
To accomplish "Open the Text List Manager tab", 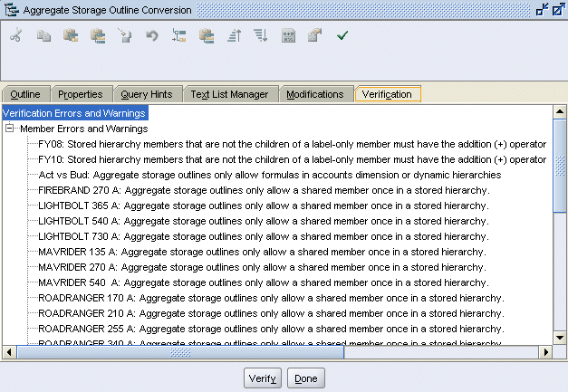I will 230,94.
